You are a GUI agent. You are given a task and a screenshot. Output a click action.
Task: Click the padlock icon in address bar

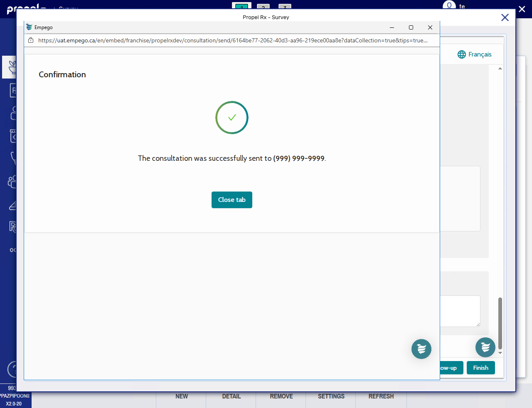point(31,40)
